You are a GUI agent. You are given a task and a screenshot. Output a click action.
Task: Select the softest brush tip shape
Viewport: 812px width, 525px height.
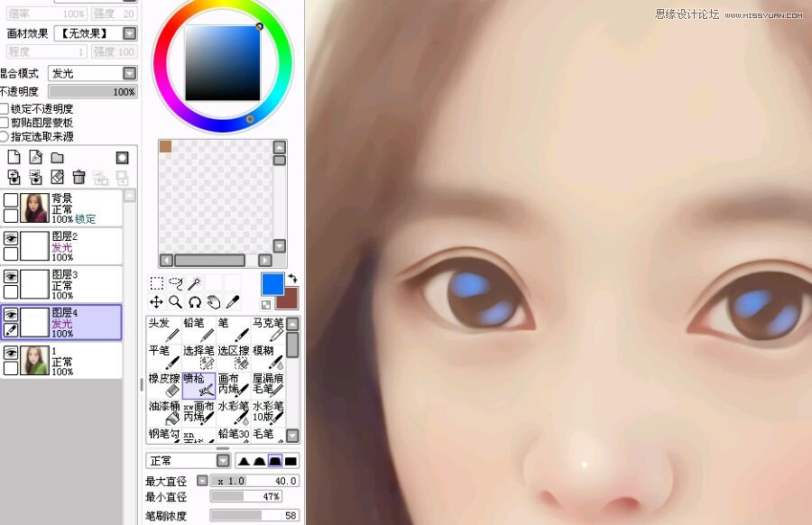pos(244,461)
